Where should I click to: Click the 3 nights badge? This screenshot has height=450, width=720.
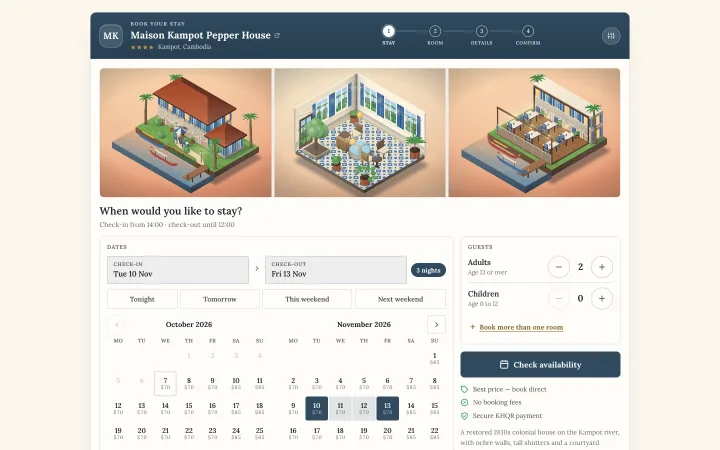pyautogui.click(x=428, y=270)
